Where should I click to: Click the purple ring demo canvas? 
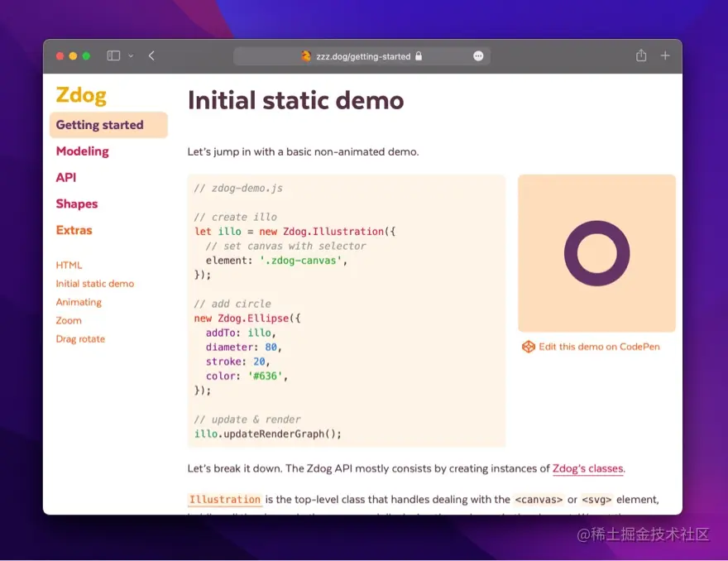[596, 253]
